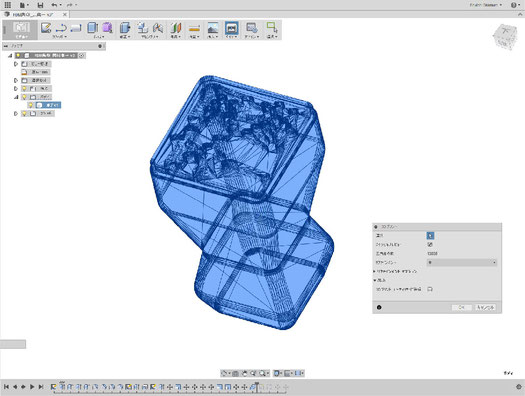Select the Pan hand navigation tool
The image size is (525, 396).
point(245,373)
